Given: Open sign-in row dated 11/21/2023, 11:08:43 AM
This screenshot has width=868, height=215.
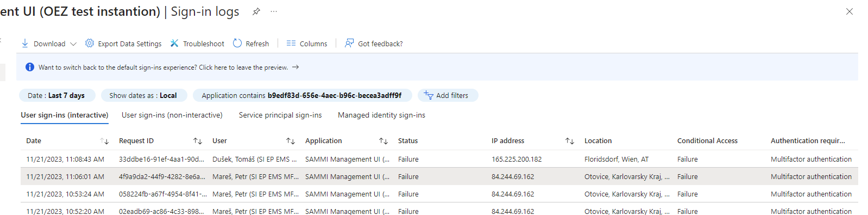Looking at the screenshot, I should pyautogui.click(x=439, y=159).
